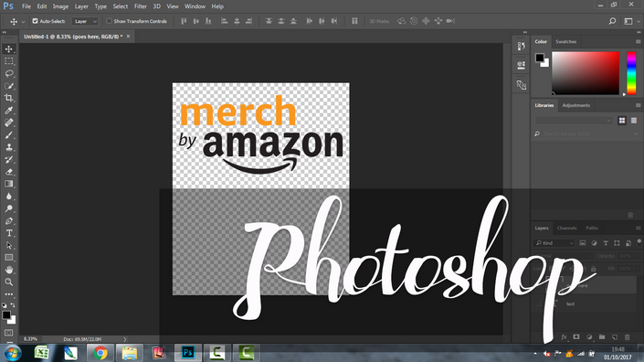
Task: Open Chrome from the Windows taskbar
Action: 100,353
